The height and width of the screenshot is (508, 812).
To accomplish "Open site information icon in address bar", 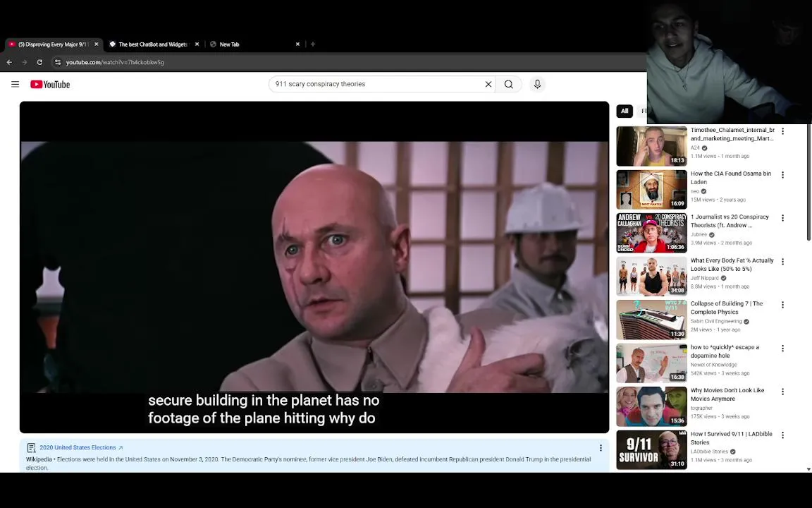I will point(58,62).
